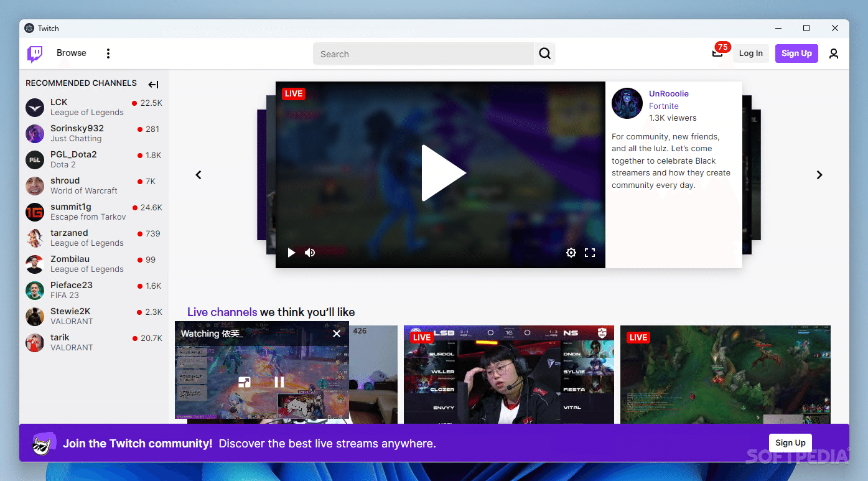Click the Live channels heading link

tap(222, 312)
